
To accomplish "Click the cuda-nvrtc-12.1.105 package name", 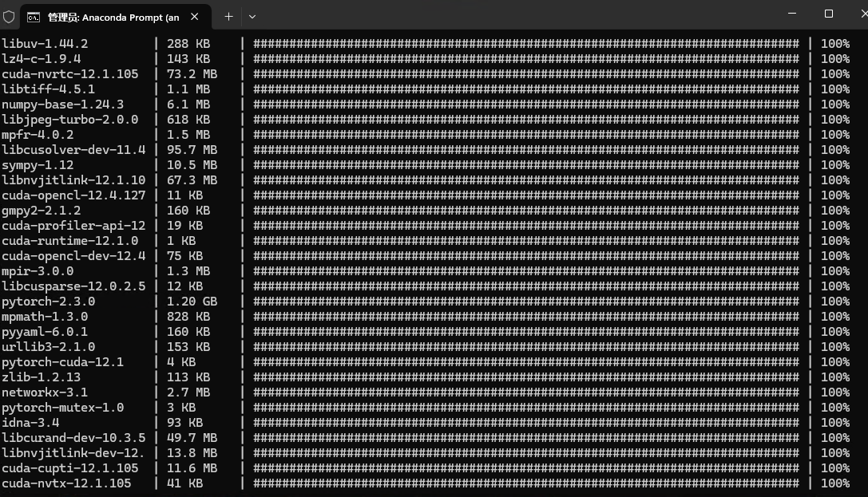I will (x=70, y=74).
